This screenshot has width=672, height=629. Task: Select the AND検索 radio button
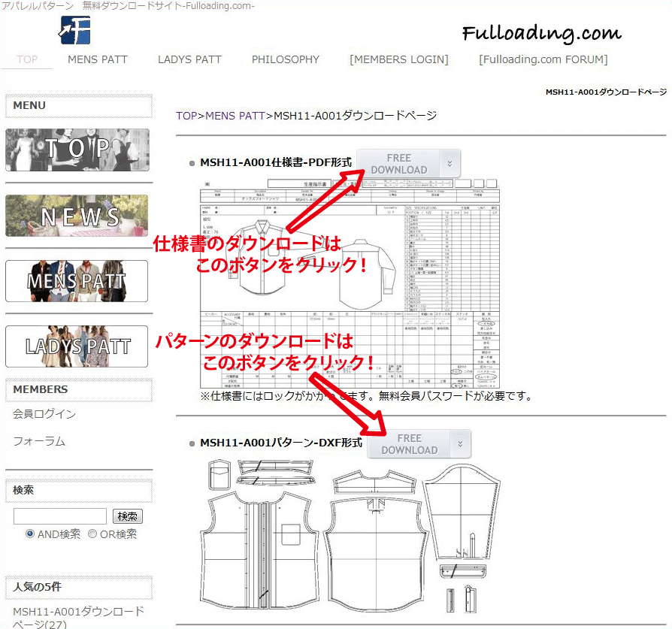[30, 534]
